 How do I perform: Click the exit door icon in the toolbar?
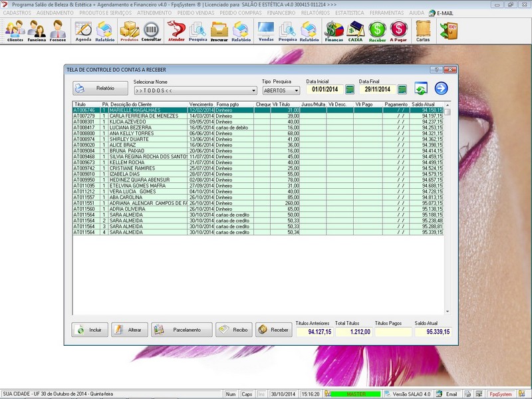pyautogui.click(x=449, y=31)
